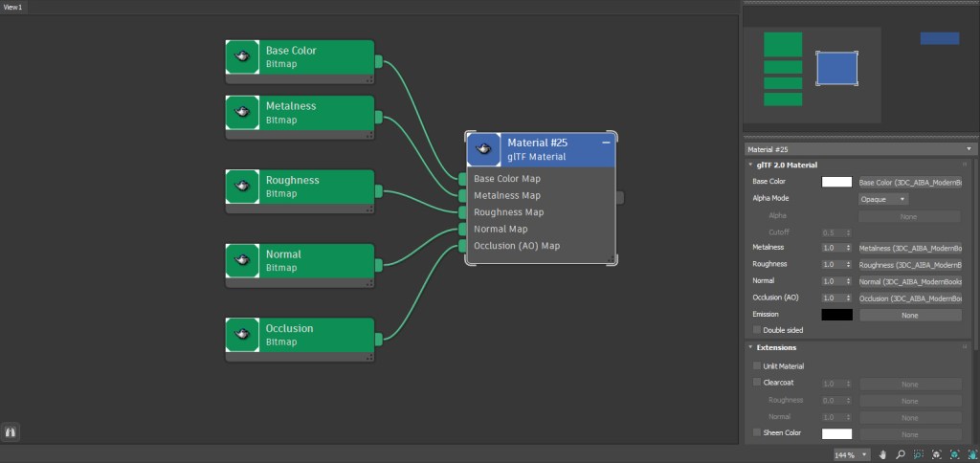Click the Emission map None button

909,315
